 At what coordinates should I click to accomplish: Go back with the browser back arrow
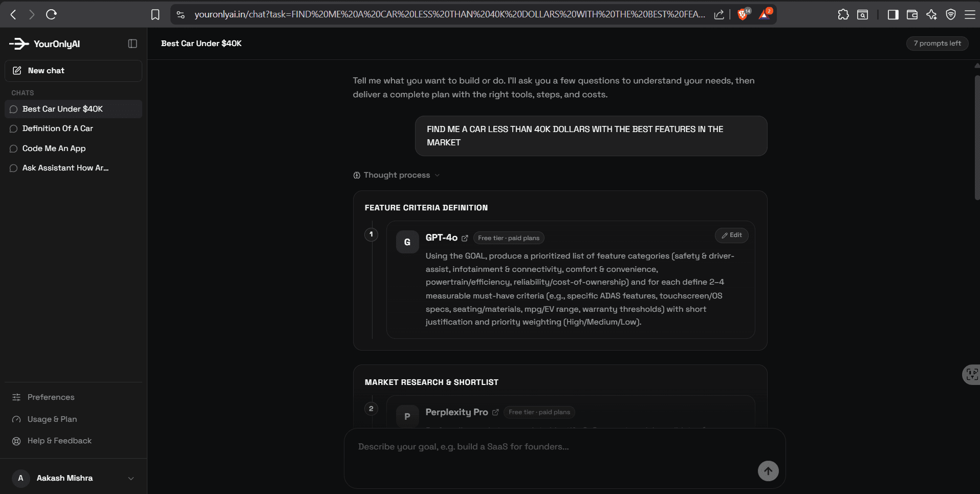click(x=14, y=14)
